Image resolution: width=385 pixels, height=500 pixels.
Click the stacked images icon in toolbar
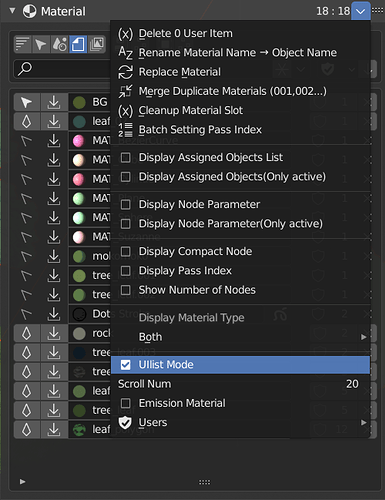[97, 44]
